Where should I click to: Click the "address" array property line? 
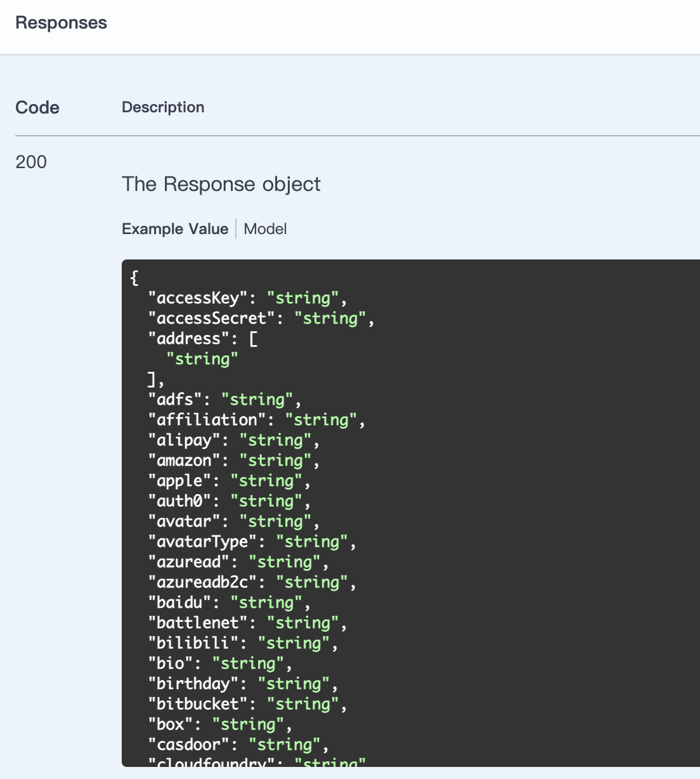coord(203,339)
